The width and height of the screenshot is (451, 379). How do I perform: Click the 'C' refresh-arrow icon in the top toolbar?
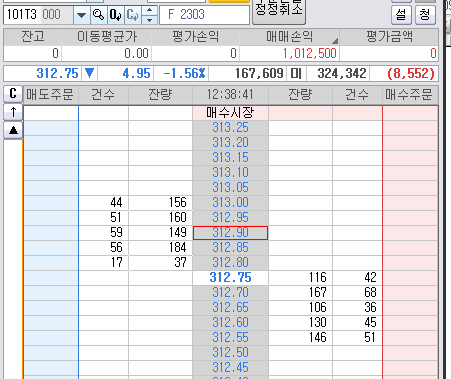(133, 15)
